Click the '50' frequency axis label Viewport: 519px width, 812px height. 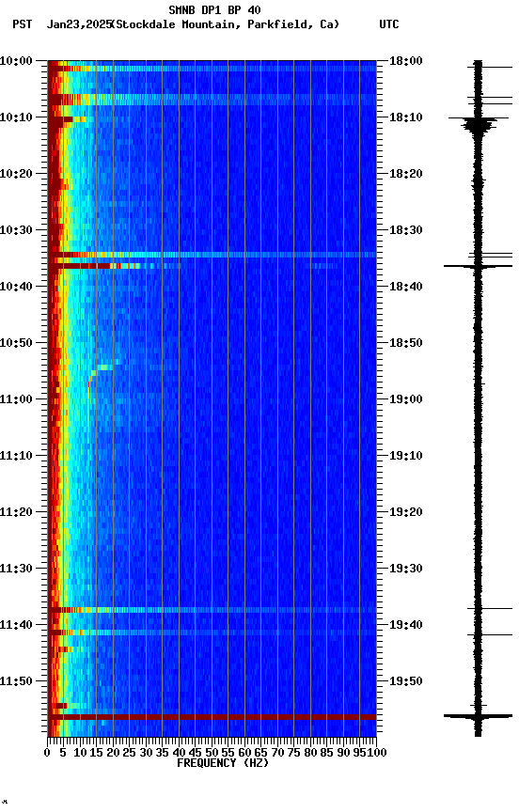click(x=212, y=753)
